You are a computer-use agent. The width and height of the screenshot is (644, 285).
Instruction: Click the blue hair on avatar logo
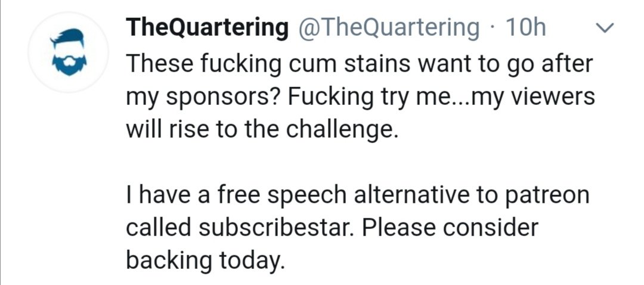pyautogui.click(x=67, y=38)
